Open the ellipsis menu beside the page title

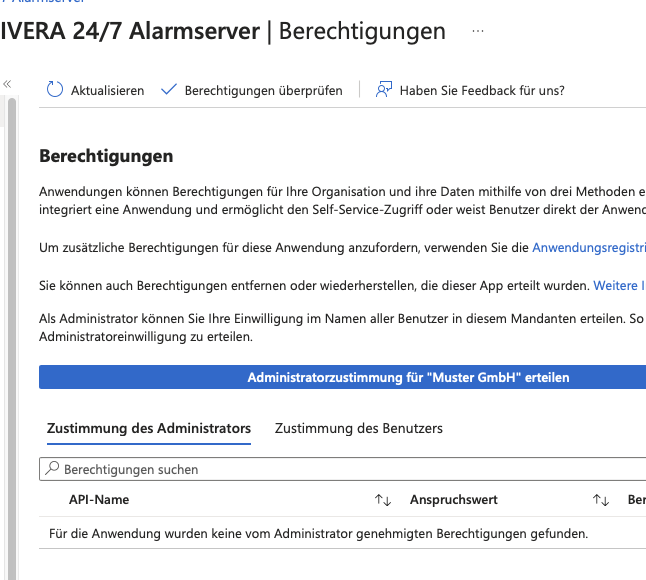[478, 31]
